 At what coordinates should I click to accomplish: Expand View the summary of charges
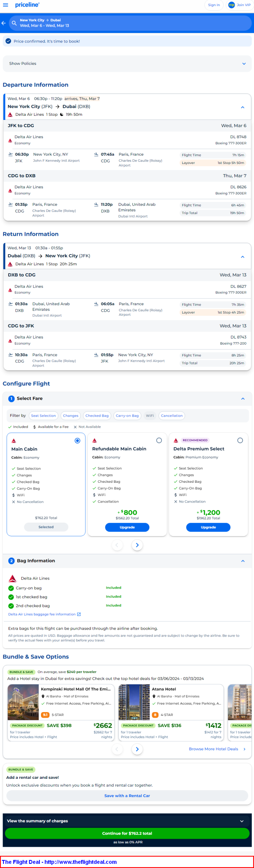[127, 821]
